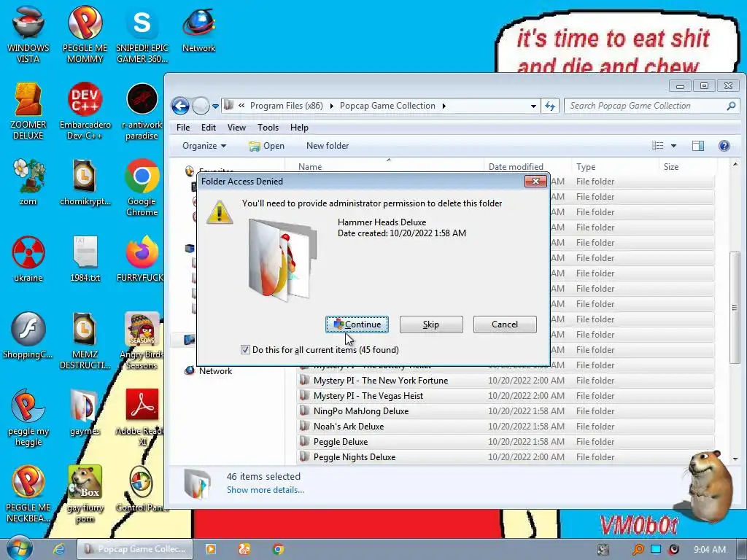This screenshot has height=560, width=747.
Task: Open the File menu
Action: [183, 128]
